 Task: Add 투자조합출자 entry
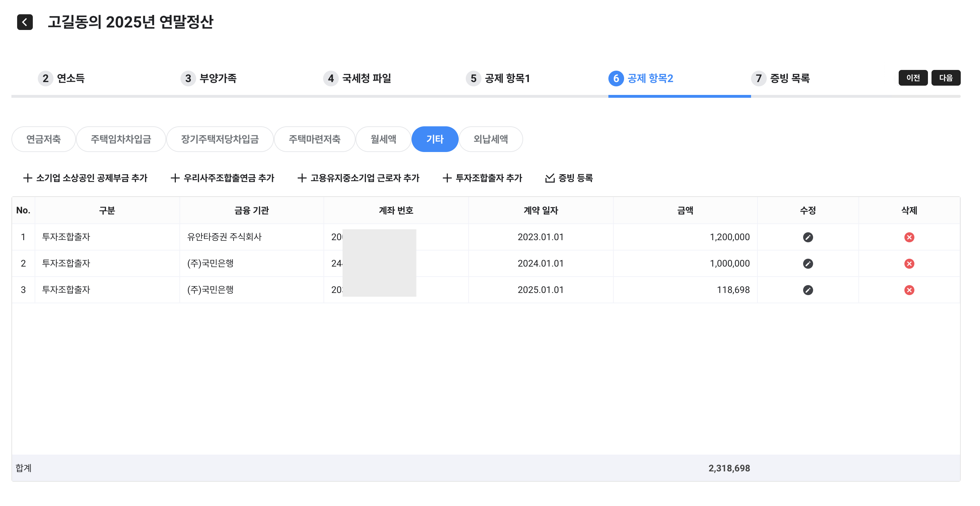tap(482, 178)
